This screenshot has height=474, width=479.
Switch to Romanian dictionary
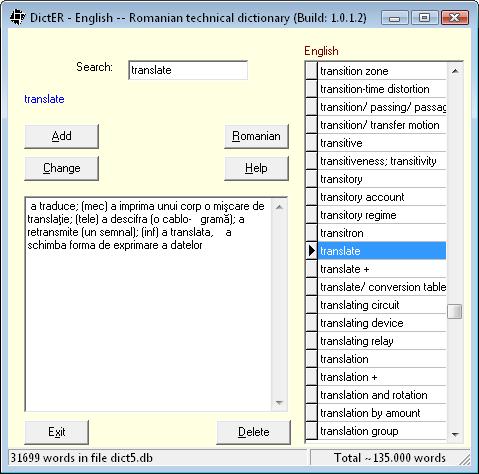point(256,136)
